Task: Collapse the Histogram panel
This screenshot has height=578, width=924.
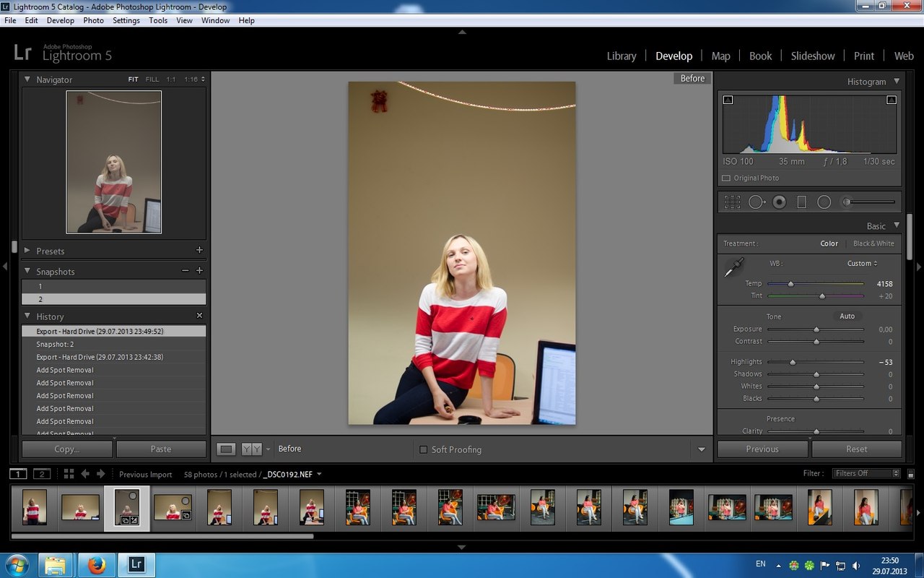Action: click(897, 81)
